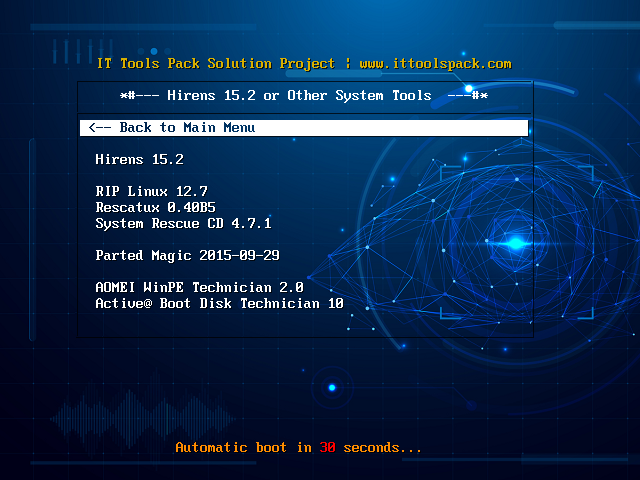Open Active@ Boot Disk Technician 10
Viewport: 640px width, 480px height.
tap(220, 303)
